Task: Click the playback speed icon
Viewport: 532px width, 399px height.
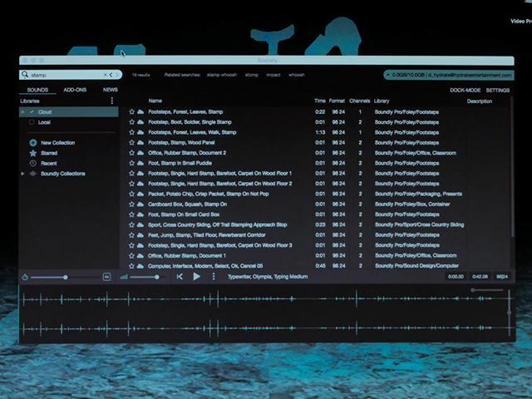Action: pyautogui.click(x=25, y=277)
